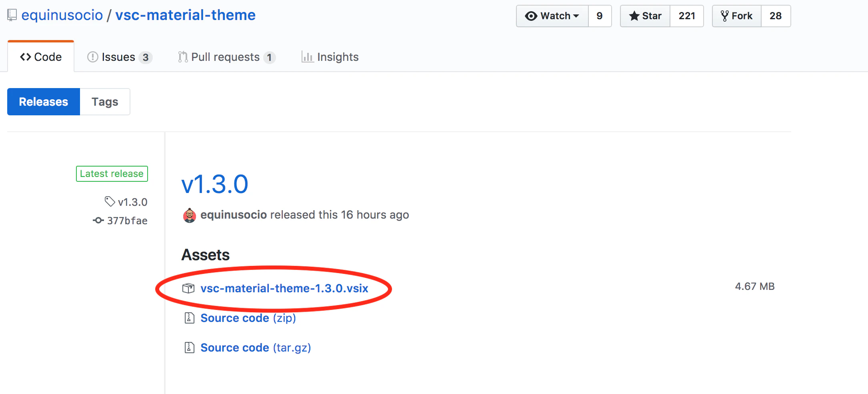
Task: Download vsc-material-theme-1.3.0.vsix
Action: click(284, 288)
